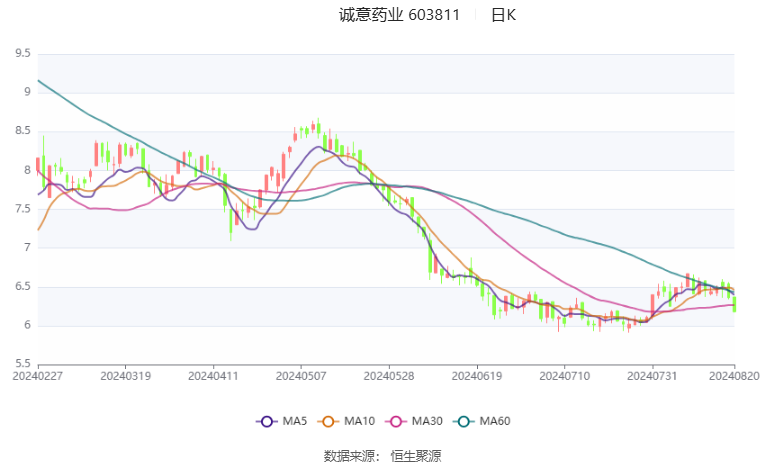Toggle the MA60 teal legend circle
Screen dimensions: 765x465
pyautogui.click(x=463, y=422)
